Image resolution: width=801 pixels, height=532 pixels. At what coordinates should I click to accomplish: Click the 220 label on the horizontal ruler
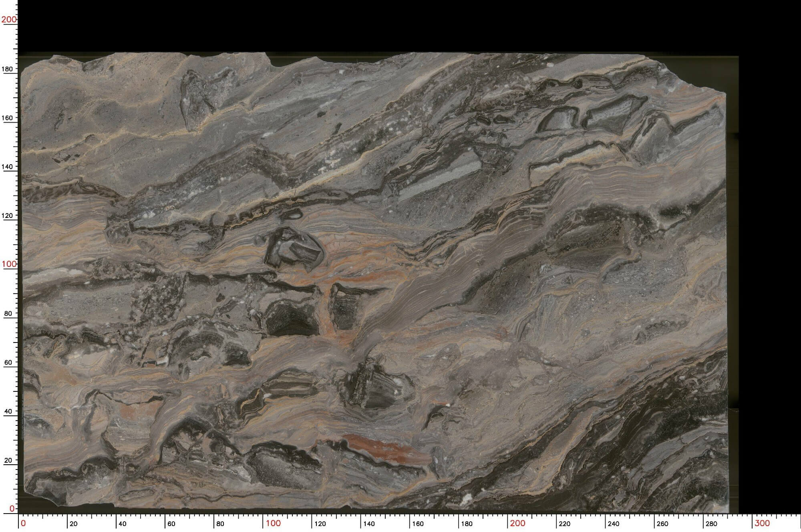(564, 524)
